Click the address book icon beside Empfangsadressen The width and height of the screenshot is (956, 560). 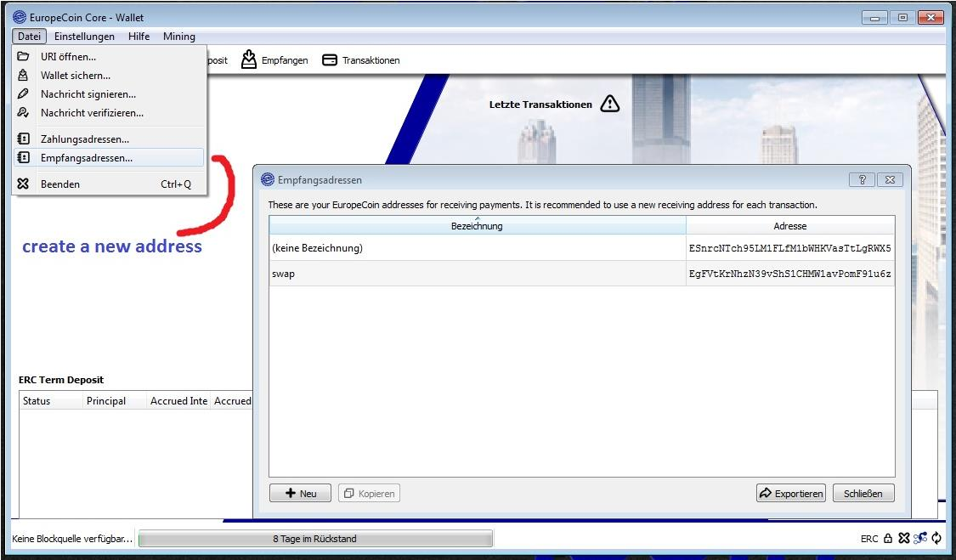pos(23,157)
